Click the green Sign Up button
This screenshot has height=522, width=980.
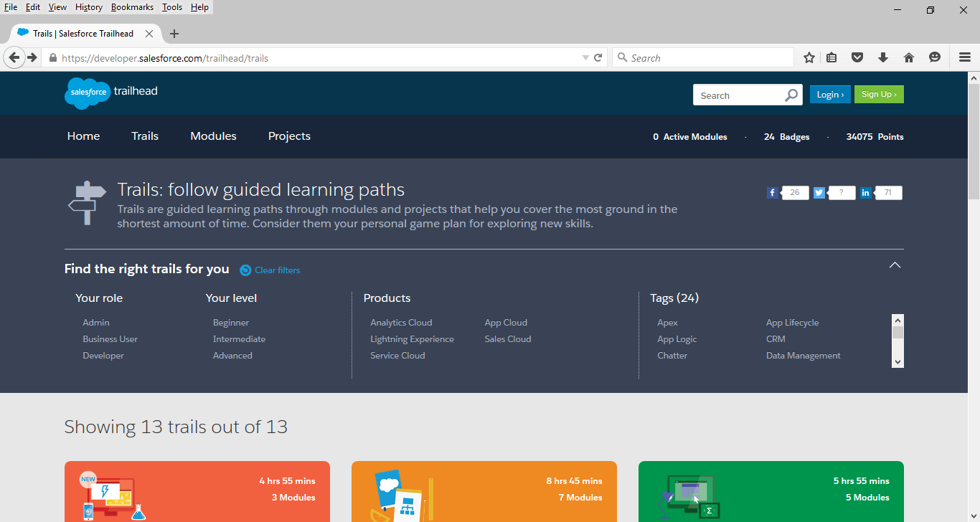(x=879, y=95)
